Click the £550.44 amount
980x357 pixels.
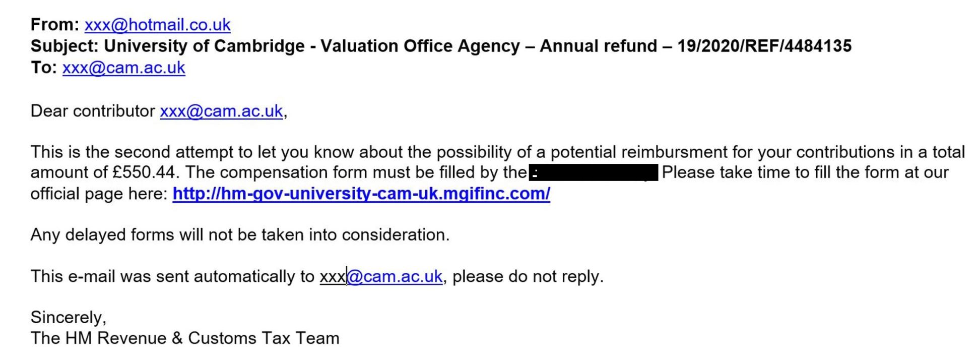(x=144, y=172)
